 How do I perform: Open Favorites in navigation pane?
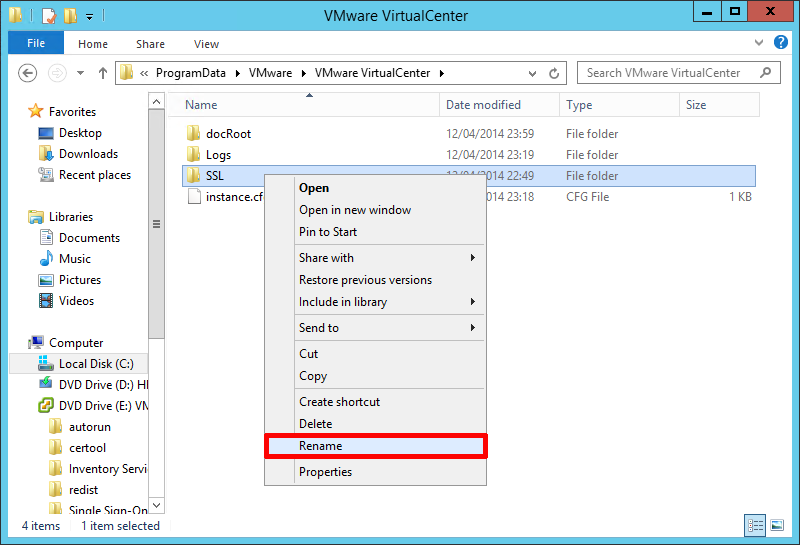pos(72,111)
